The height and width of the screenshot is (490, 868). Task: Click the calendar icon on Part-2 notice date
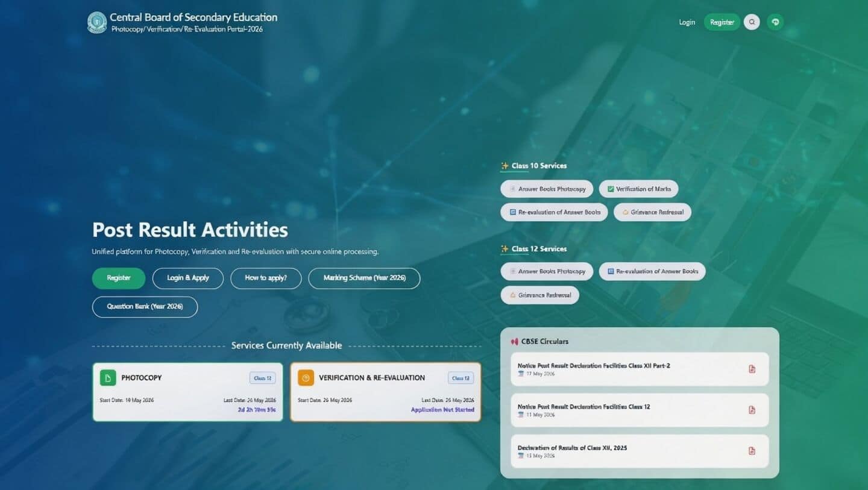tap(521, 374)
